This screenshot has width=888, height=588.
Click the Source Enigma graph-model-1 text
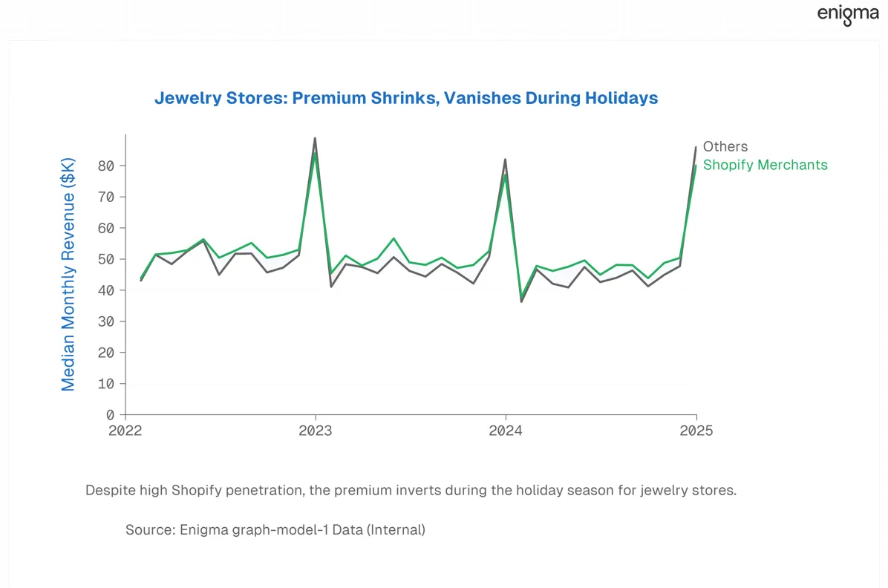[x=275, y=529]
